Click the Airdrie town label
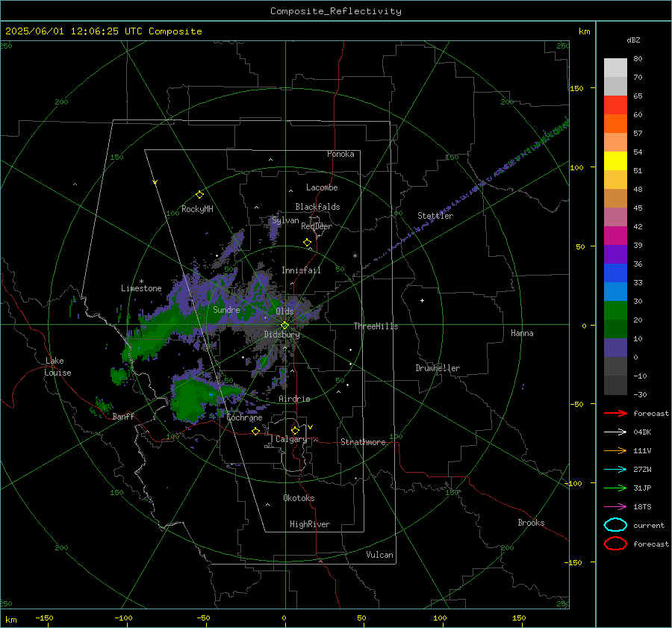Image resolution: width=672 pixels, height=628 pixels. [x=294, y=399]
